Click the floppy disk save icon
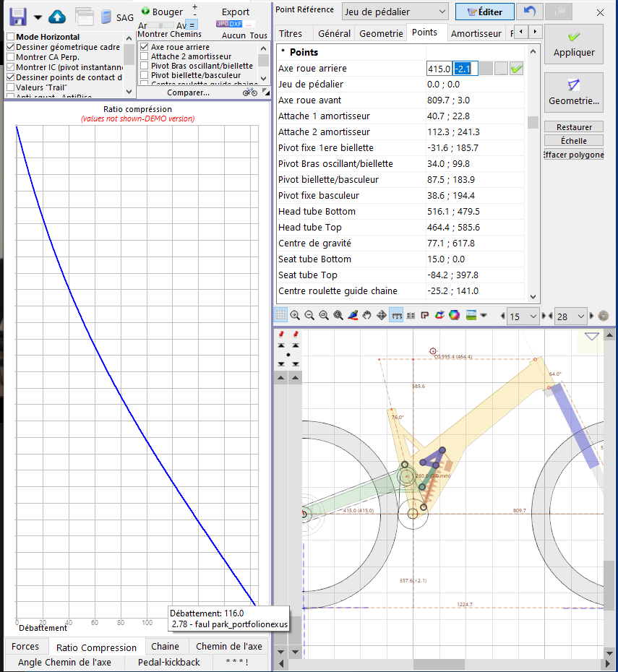Image resolution: width=618 pixels, height=672 pixels. (17, 16)
